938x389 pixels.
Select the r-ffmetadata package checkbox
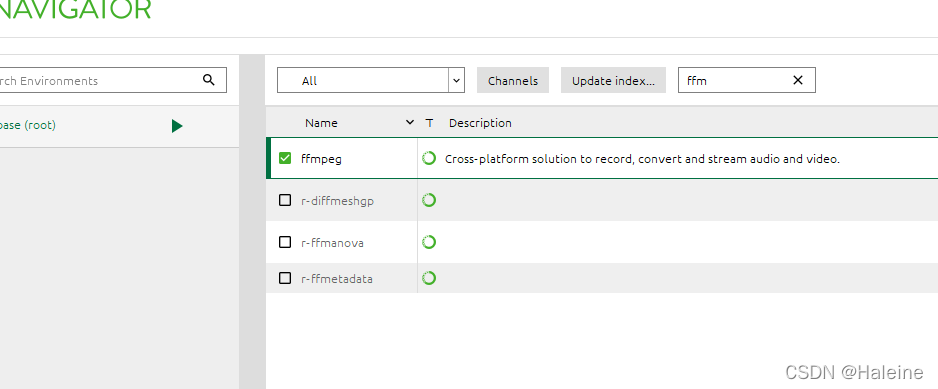[x=285, y=278]
